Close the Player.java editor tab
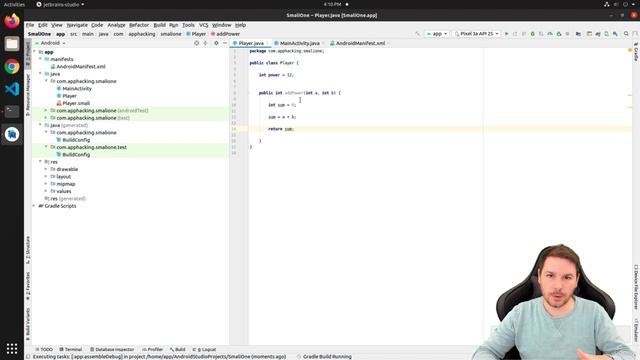Image resolution: width=640 pixels, height=360 pixels. (267, 43)
